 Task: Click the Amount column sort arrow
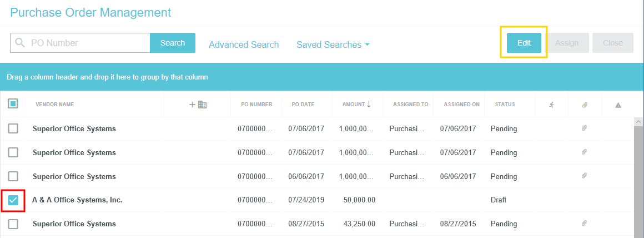(369, 104)
